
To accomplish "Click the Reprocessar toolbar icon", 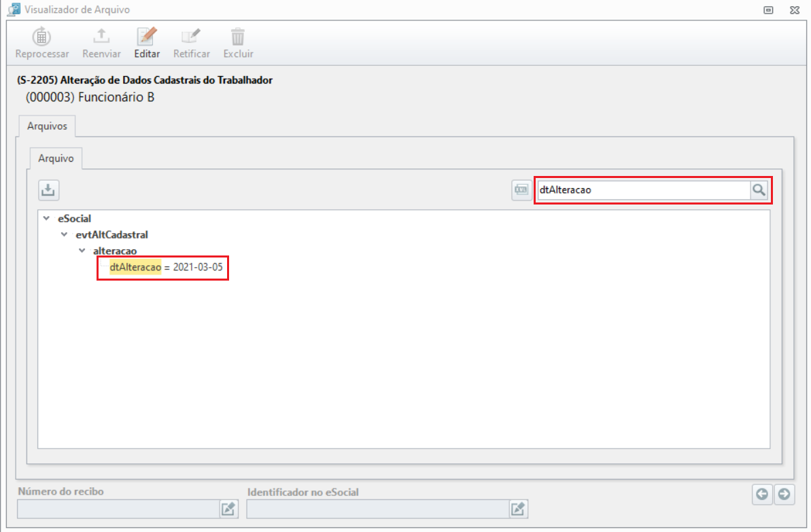I will pyautogui.click(x=41, y=37).
